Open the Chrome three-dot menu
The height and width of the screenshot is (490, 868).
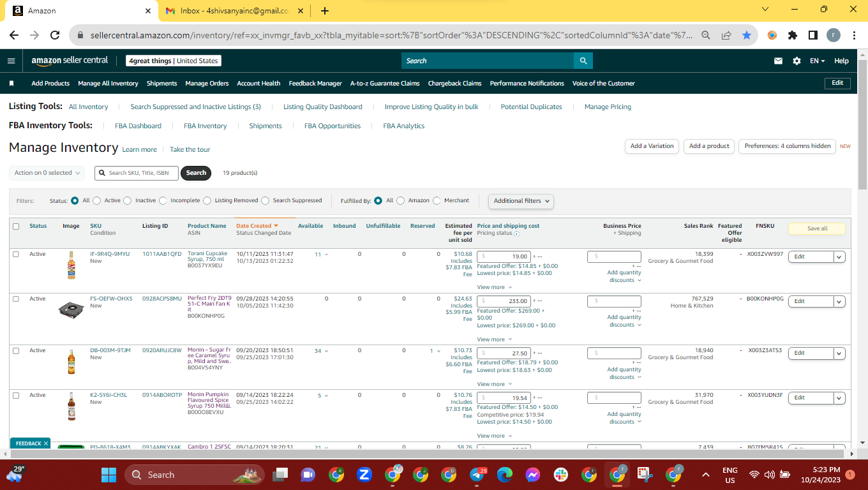click(854, 36)
